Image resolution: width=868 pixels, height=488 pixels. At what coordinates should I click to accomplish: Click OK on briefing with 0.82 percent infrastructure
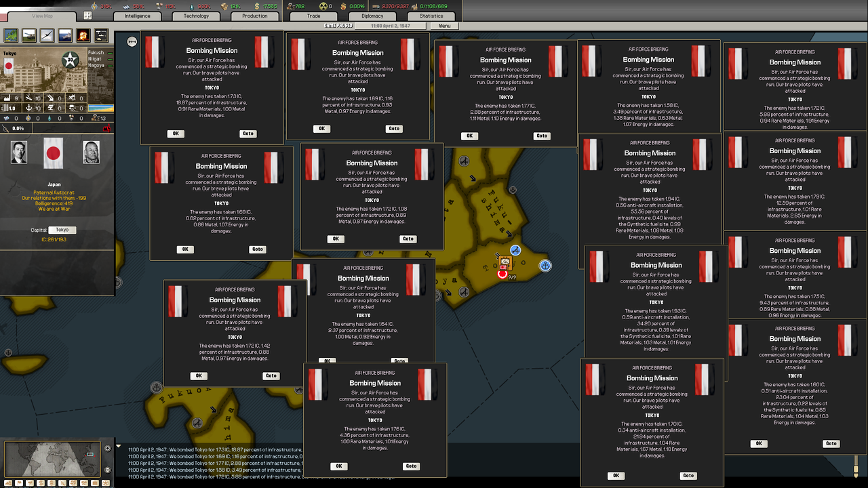(x=184, y=249)
